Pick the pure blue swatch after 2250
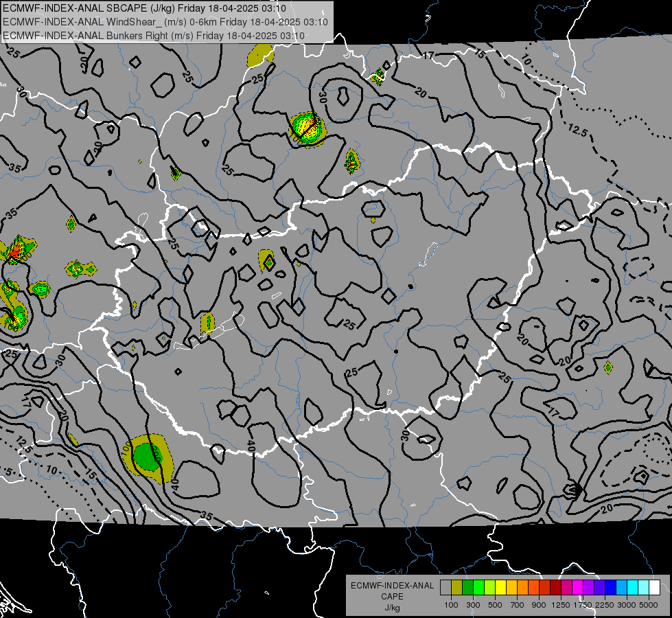The width and height of the screenshot is (672, 618). [611, 588]
